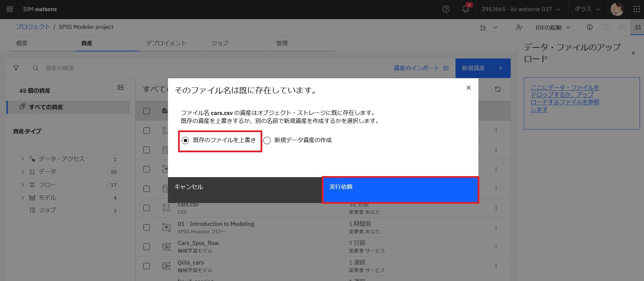Click the asset search magnifier icon

pyautogui.click(x=36, y=68)
